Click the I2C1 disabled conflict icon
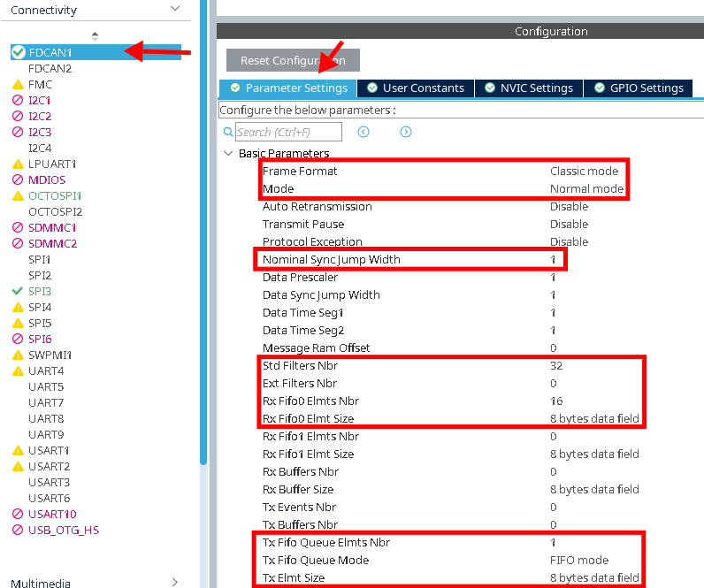The width and height of the screenshot is (704, 588). (x=18, y=101)
